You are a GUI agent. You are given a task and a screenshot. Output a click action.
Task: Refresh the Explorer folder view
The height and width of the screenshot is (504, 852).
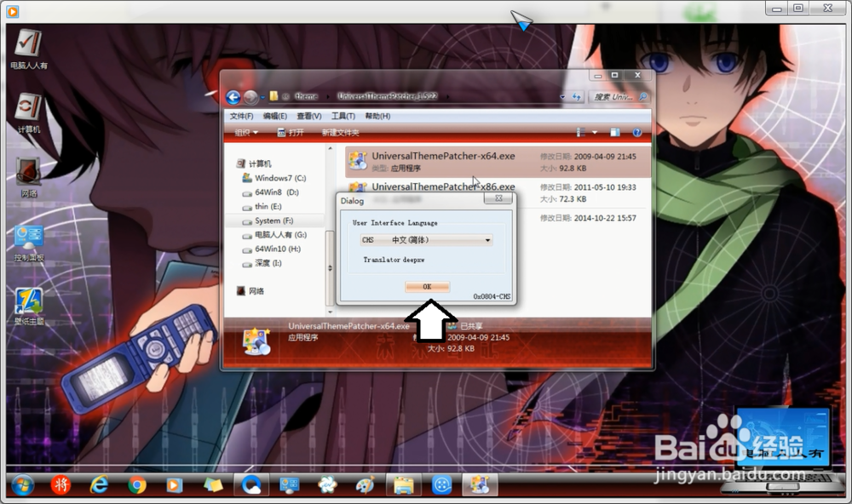pos(576,97)
